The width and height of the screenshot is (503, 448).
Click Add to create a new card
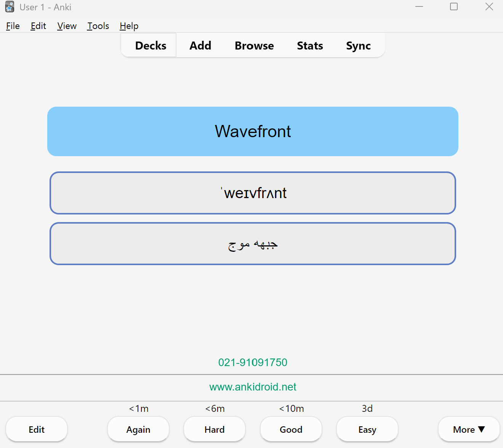pyautogui.click(x=200, y=45)
